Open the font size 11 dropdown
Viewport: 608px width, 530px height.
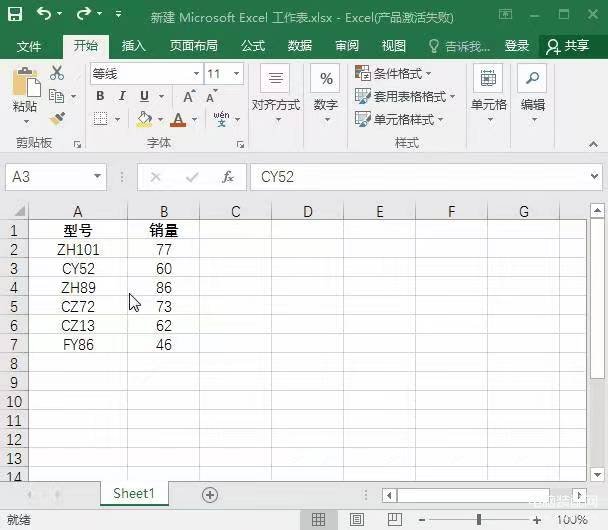click(x=236, y=74)
